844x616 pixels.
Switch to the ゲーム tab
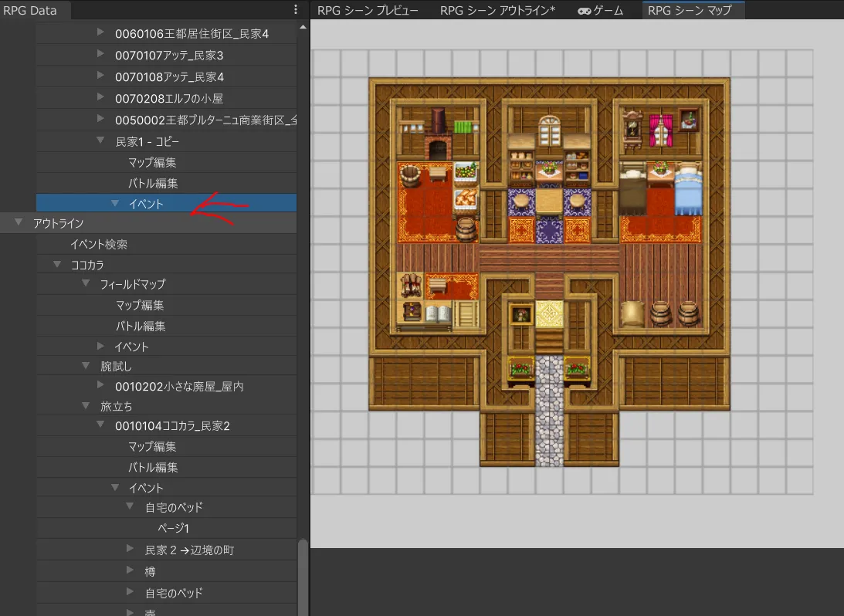pyautogui.click(x=600, y=11)
